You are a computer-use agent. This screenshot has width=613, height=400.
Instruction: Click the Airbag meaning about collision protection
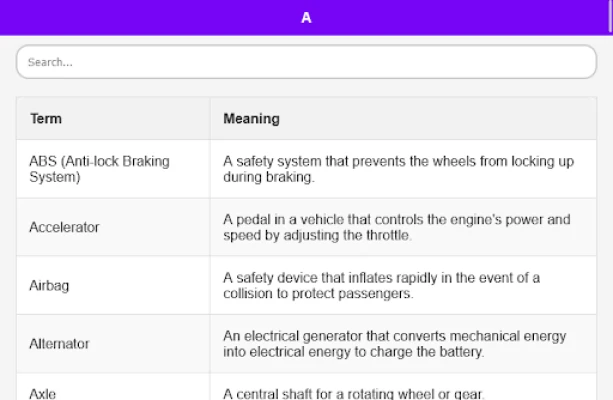381,285
